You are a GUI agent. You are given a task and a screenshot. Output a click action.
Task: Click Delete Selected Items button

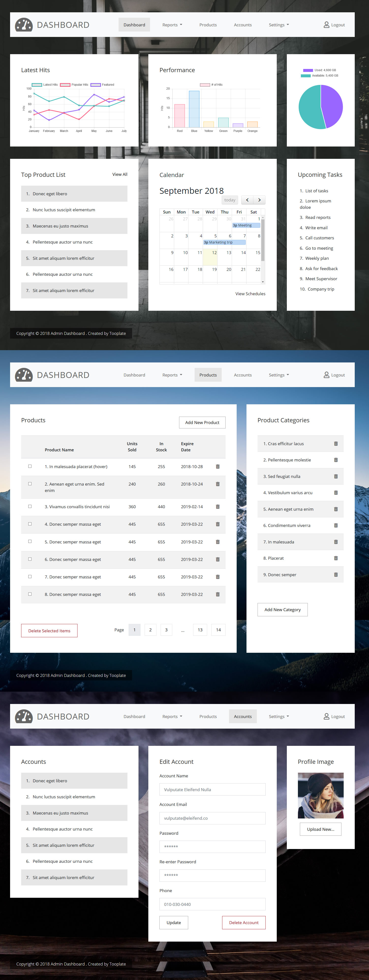pyautogui.click(x=49, y=630)
